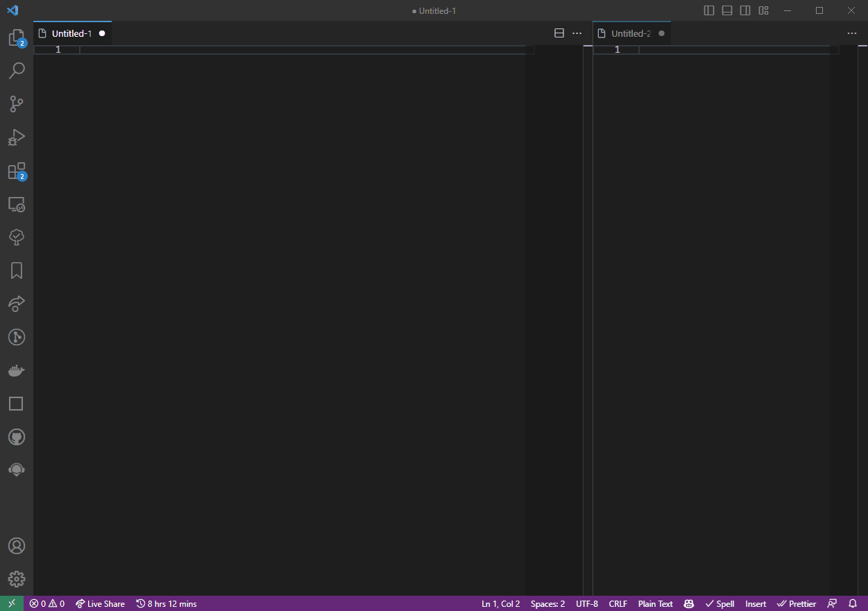The width and height of the screenshot is (868, 611).
Task: Toggle Copilot from the status bar
Action: [x=688, y=603]
